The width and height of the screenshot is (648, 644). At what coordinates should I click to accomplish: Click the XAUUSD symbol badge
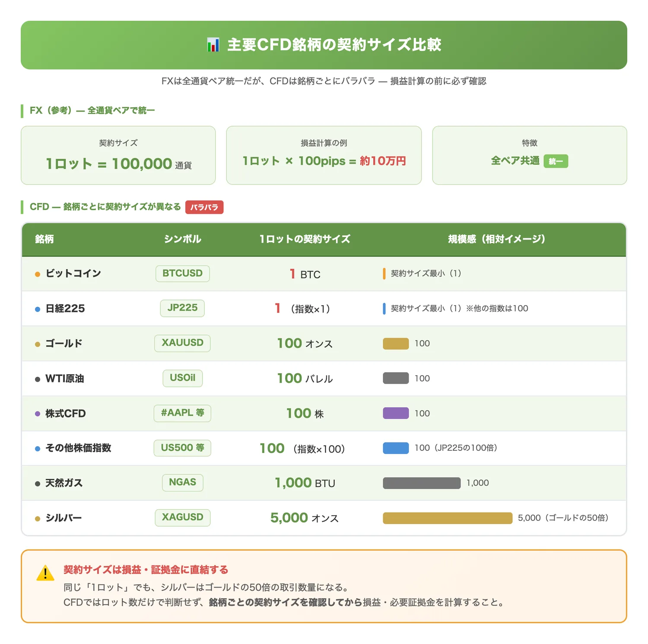[x=182, y=343]
